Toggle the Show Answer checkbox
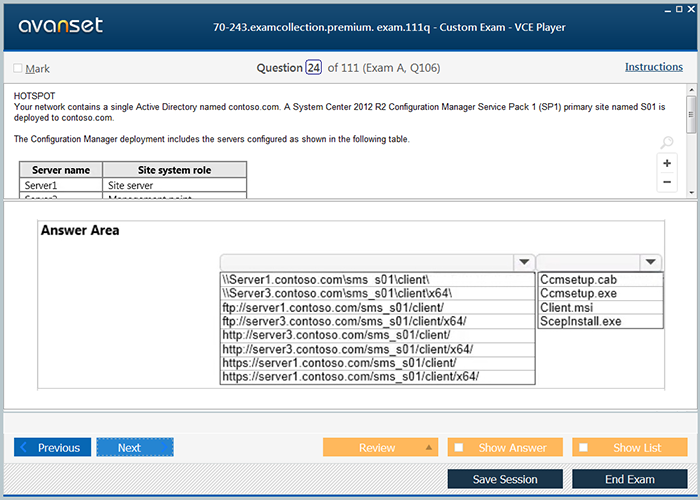This screenshot has width=700, height=500. [459, 447]
